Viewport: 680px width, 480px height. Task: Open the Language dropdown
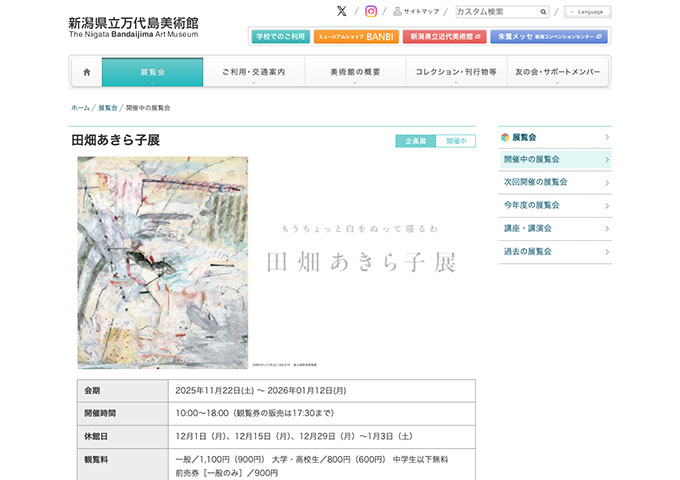[588, 12]
